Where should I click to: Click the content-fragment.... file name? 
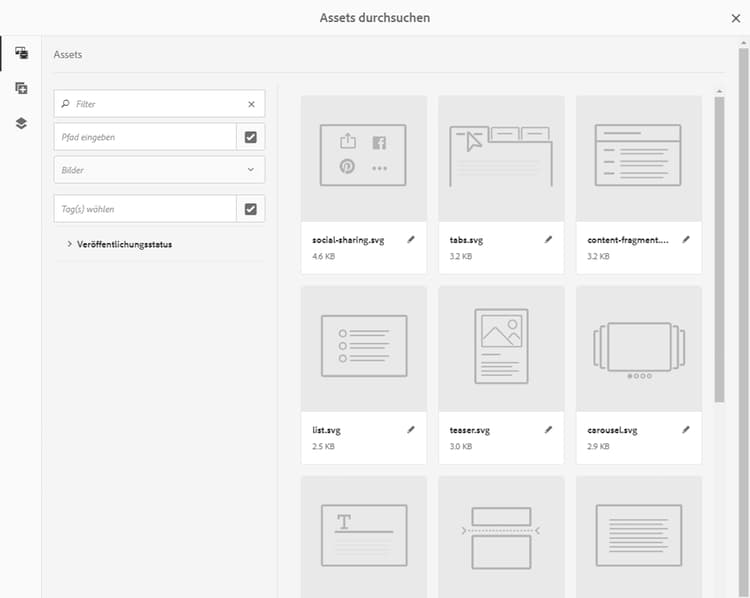628,240
